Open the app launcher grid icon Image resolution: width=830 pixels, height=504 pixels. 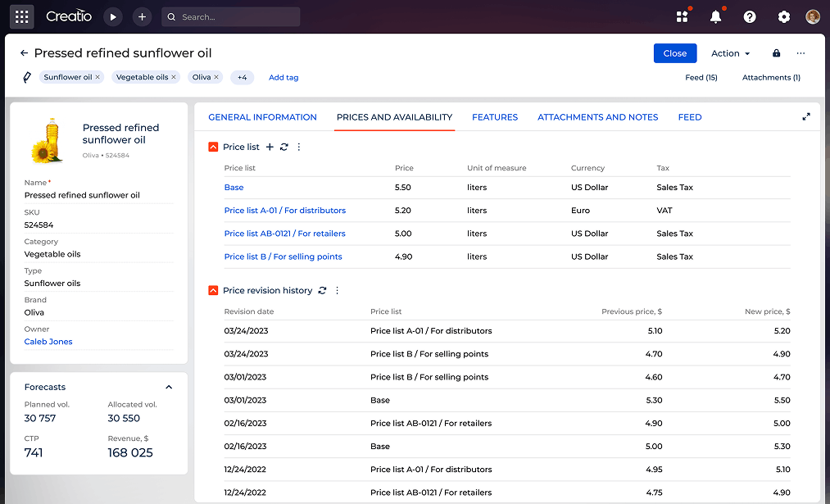(x=22, y=16)
